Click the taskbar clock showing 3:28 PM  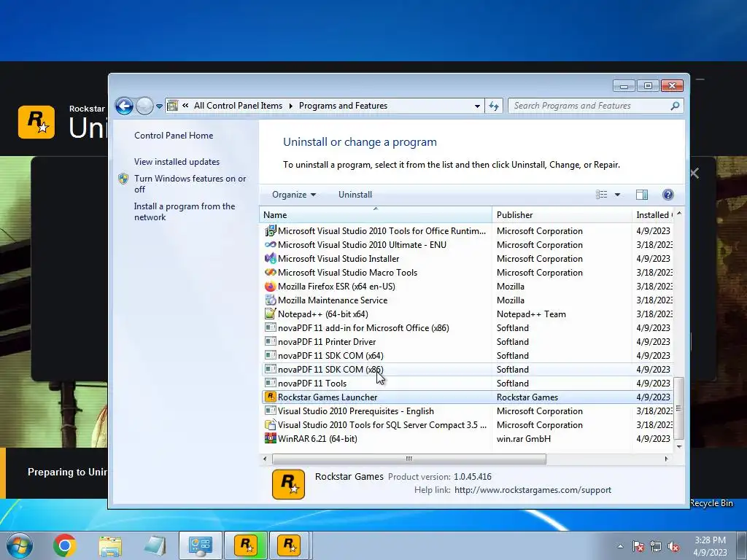[x=710, y=546]
